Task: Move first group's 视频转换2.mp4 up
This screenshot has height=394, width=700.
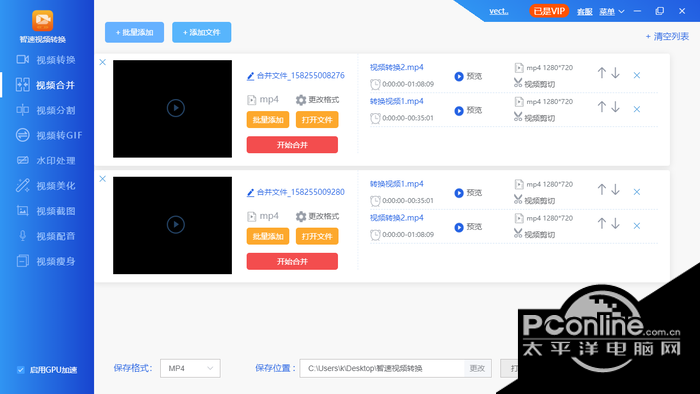Action: [x=602, y=73]
